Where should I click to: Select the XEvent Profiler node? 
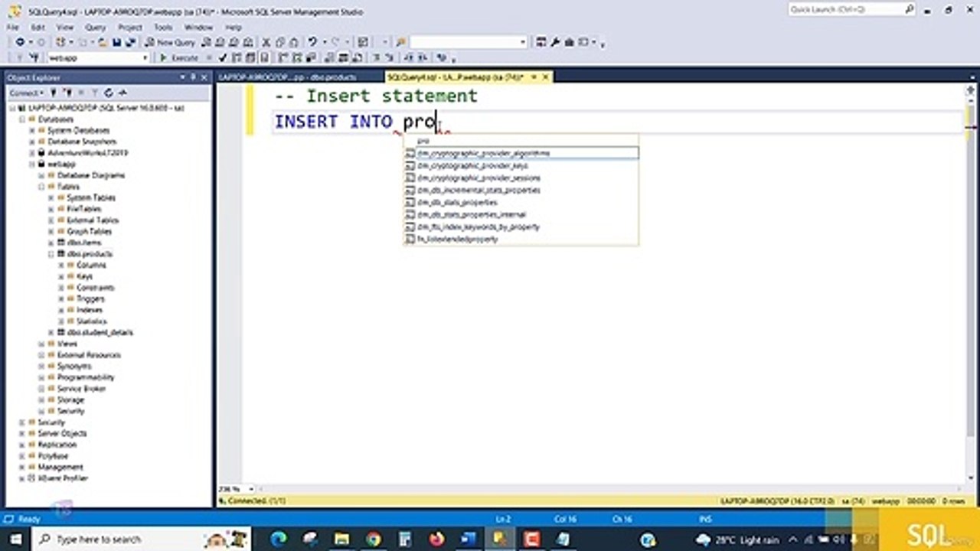[x=63, y=478]
